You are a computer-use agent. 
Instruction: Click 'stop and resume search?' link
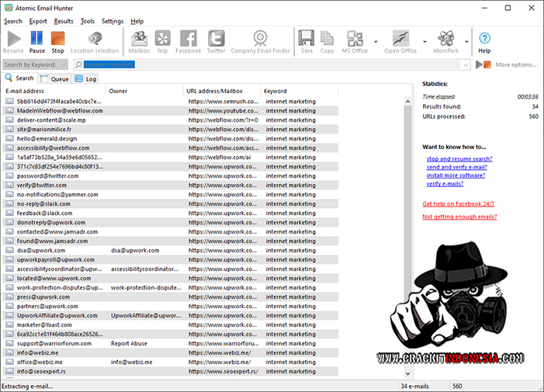pyautogui.click(x=459, y=158)
